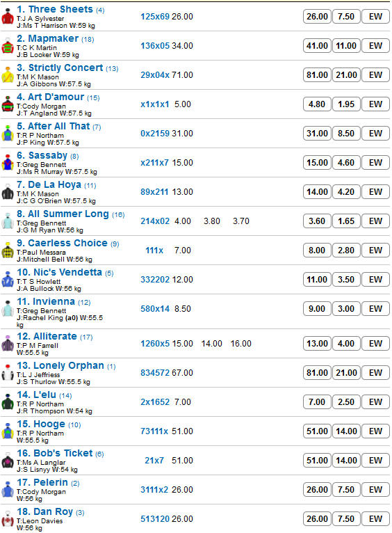392x533 pixels.
Task: Select win odds 9.00 for Invienna
Action: tap(317, 309)
